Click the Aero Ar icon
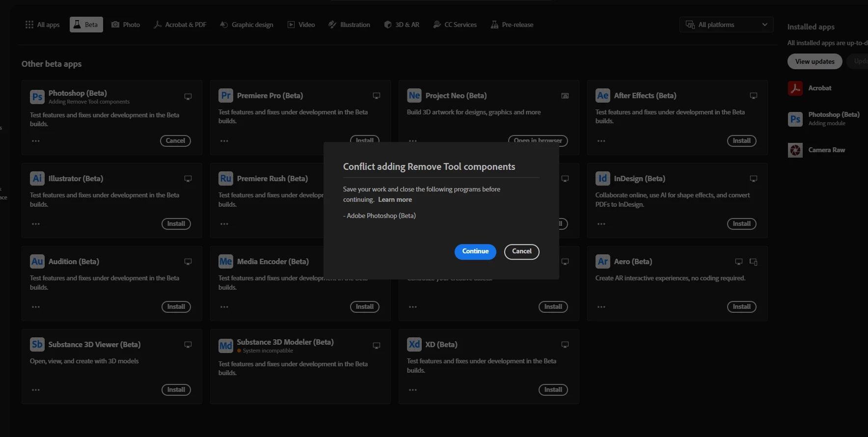Viewport: 868px width, 437px height. (x=603, y=261)
